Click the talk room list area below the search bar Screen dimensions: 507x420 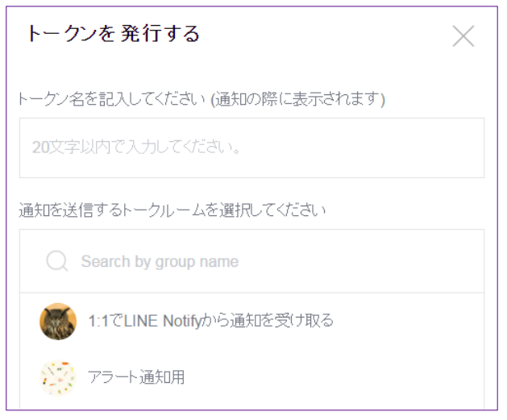(251, 351)
